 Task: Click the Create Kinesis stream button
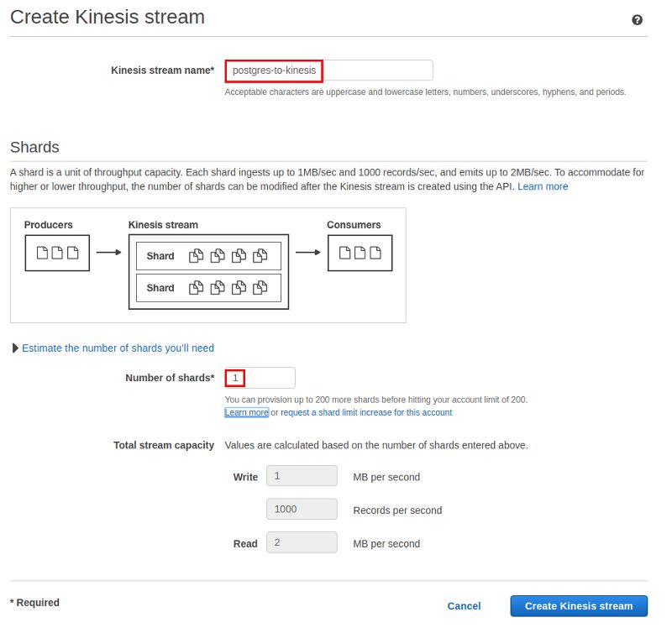tap(579, 606)
